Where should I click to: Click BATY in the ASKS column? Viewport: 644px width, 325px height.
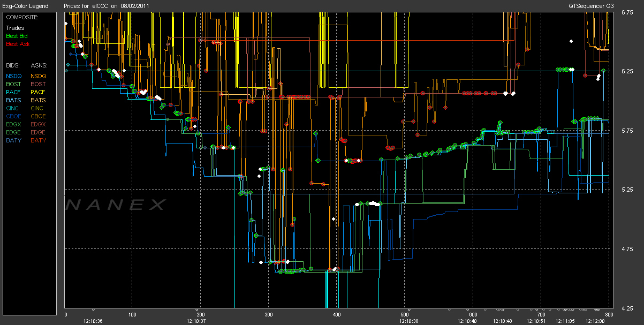tap(38, 140)
